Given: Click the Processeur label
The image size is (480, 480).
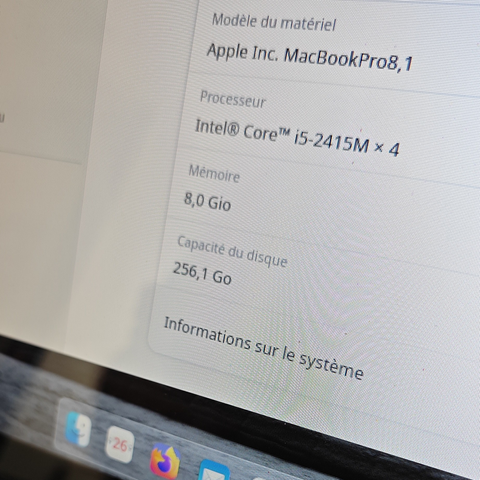Looking at the screenshot, I should [233, 99].
